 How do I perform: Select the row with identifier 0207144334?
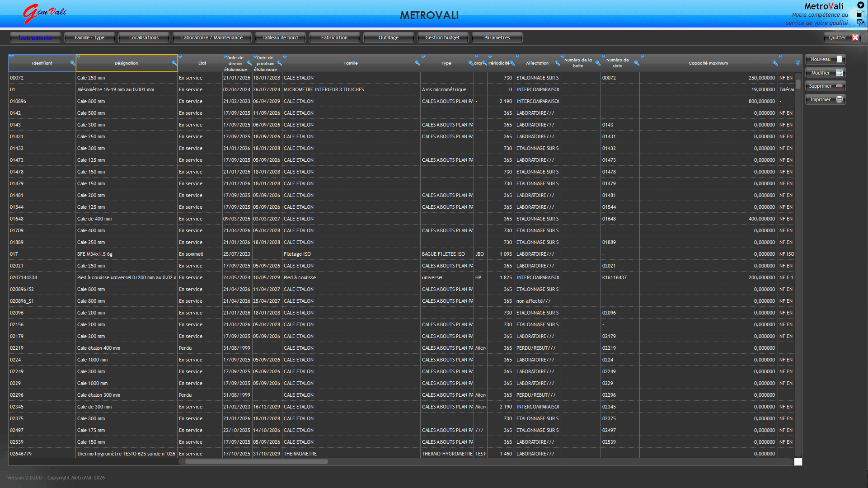[402, 277]
